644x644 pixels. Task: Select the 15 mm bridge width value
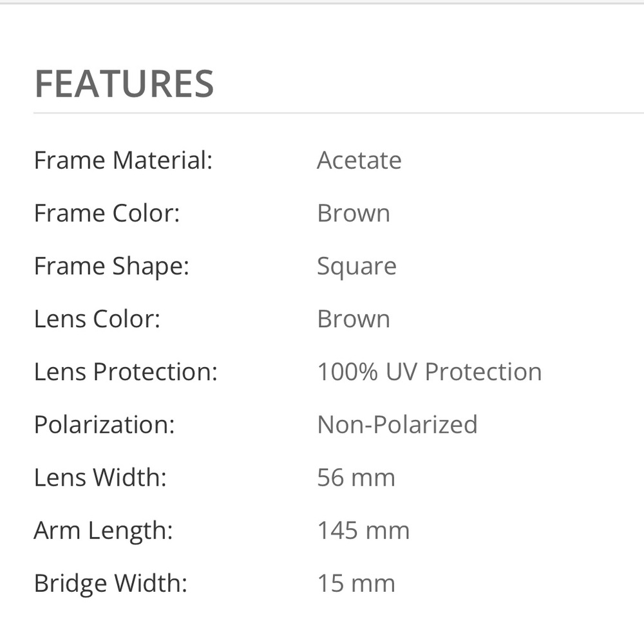click(355, 583)
